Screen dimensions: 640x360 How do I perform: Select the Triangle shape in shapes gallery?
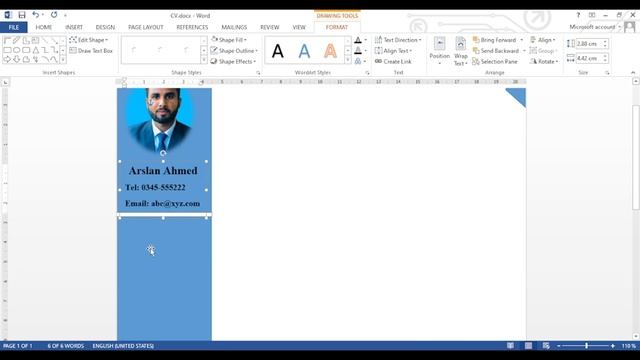[36, 50]
